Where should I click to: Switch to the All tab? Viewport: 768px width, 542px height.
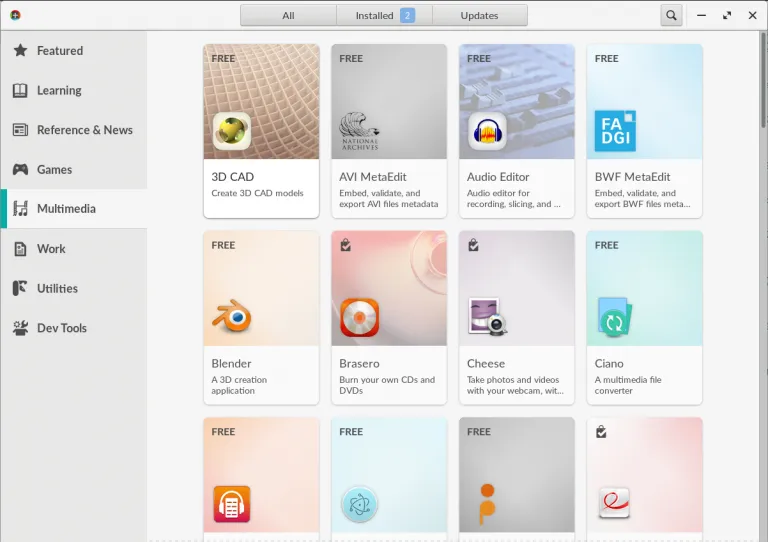[288, 15]
